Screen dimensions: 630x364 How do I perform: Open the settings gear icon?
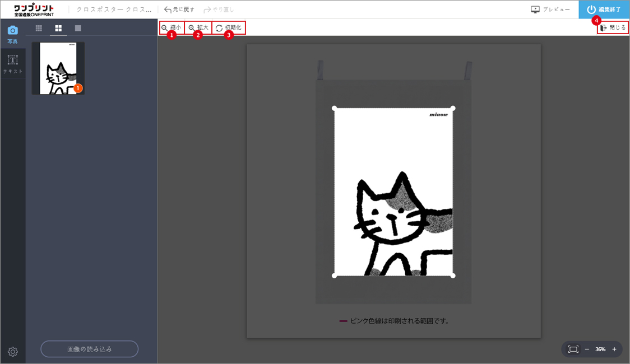[x=12, y=352]
